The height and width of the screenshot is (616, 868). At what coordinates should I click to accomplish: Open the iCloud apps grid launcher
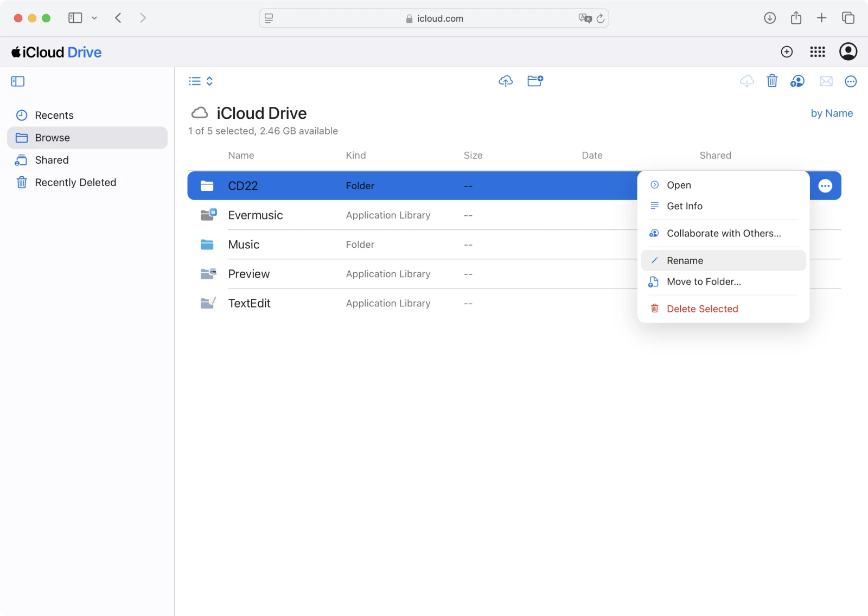tap(817, 52)
